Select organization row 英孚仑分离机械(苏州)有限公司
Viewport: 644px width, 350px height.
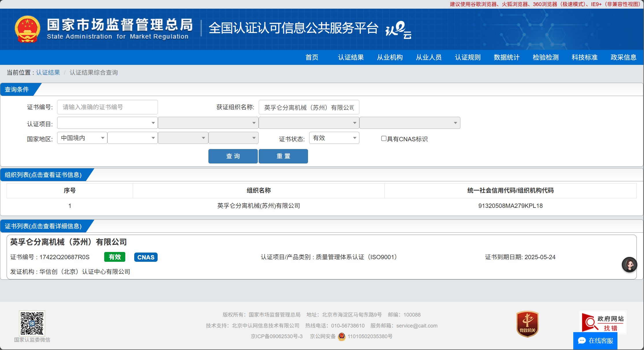point(322,206)
